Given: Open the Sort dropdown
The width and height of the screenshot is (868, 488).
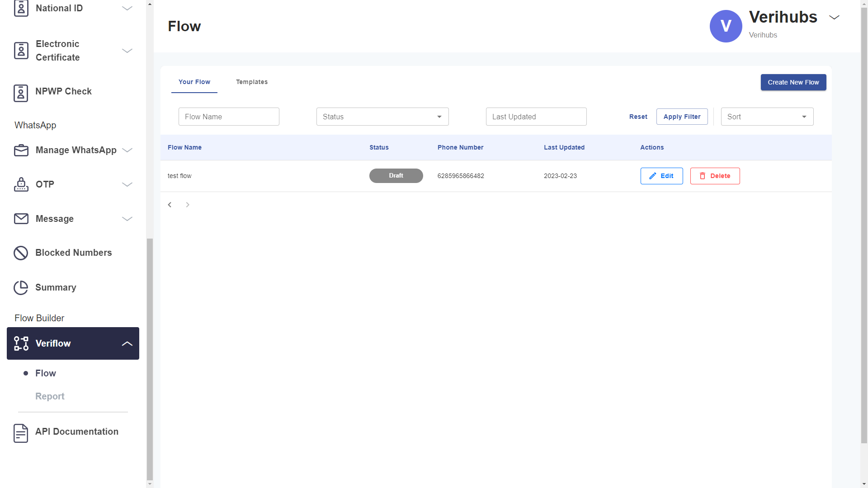Looking at the screenshot, I should (767, 117).
